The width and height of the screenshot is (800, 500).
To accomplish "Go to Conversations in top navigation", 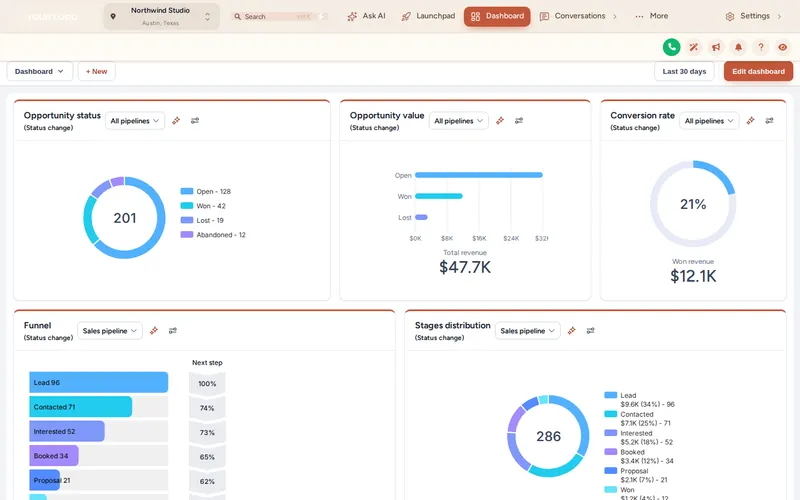I will (x=579, y=16).
